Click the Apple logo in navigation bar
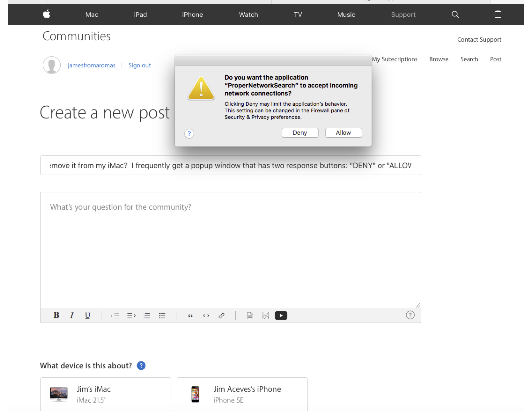The height and width of the screenshot is (411, 532). click(x=47, y=14)
